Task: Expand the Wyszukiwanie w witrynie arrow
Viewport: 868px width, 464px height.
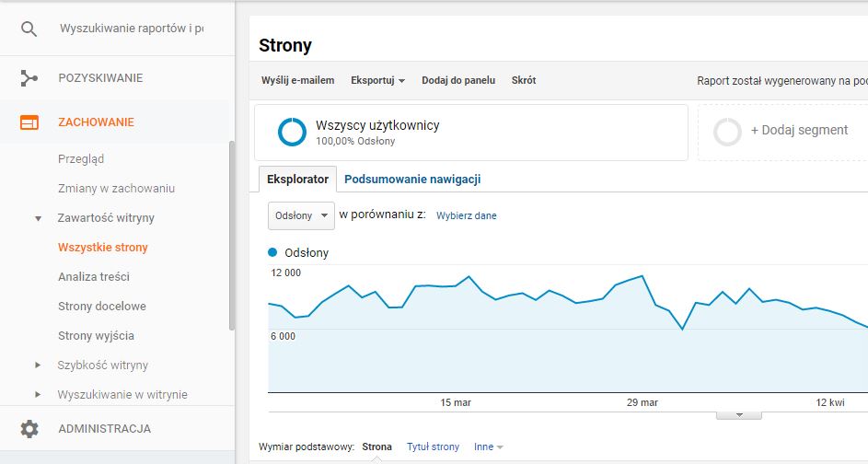Action: coord(38,395)
